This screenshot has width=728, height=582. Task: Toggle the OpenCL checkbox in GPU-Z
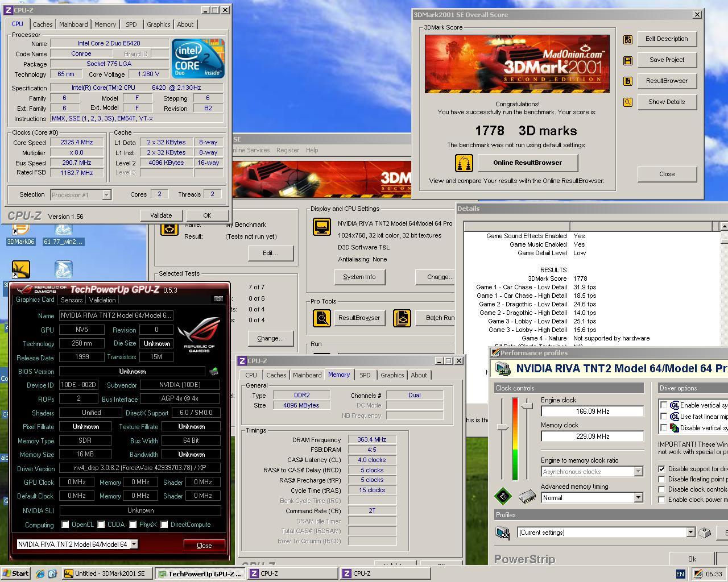coord(65,525)
